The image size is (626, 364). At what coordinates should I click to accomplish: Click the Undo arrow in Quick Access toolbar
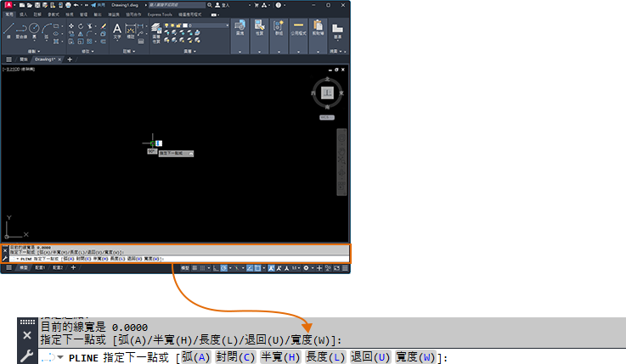[76, 5]
